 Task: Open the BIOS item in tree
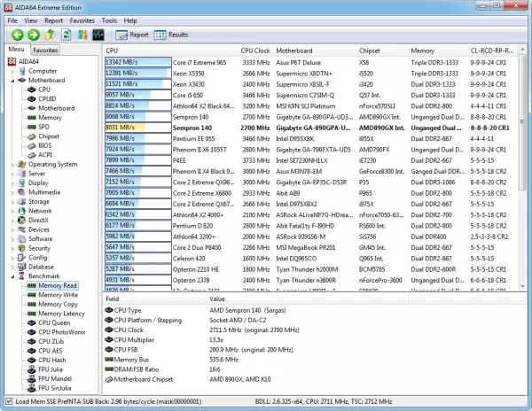click(40, 145)
